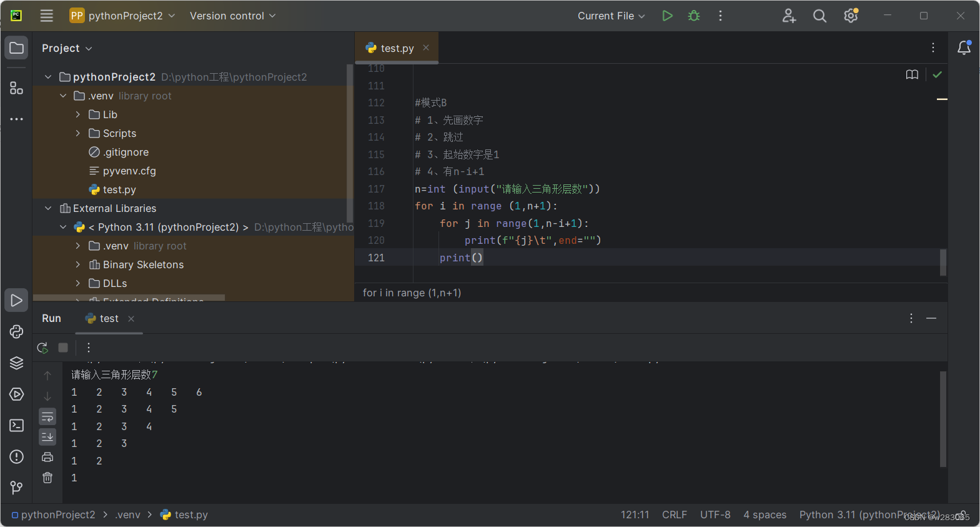Open the Terminal tool window
The height and width of the screenshot is (527, 980).
(16, 426)
